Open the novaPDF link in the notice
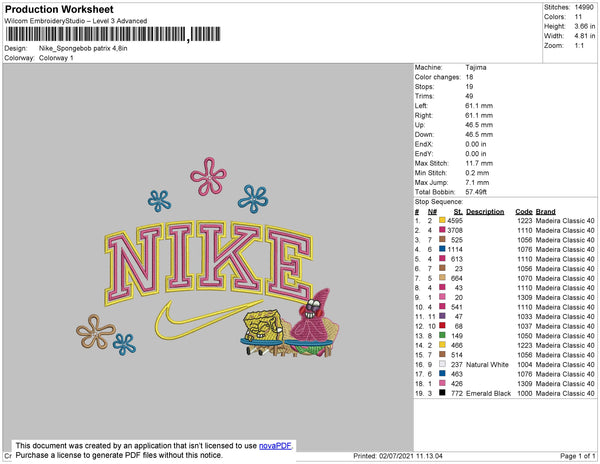600x464 pixels. point(275,446)
